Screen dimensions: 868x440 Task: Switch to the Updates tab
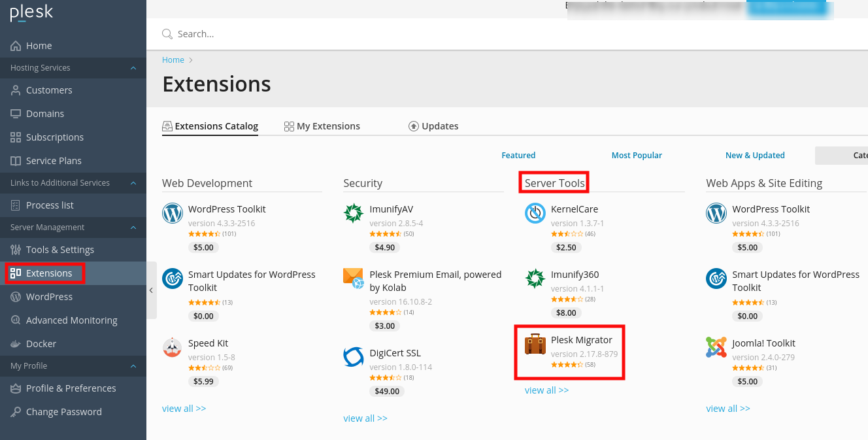point(433,126)
